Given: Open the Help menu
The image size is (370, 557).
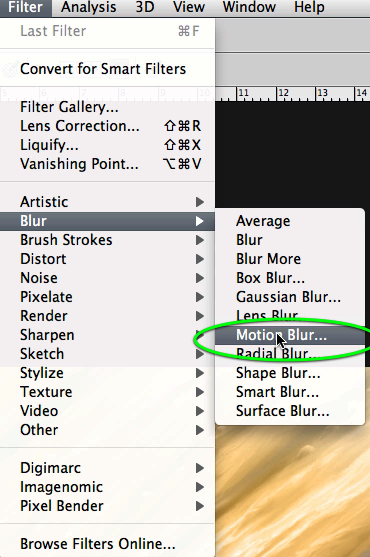Looking at the screenshot, I should (x=309, y=7).
